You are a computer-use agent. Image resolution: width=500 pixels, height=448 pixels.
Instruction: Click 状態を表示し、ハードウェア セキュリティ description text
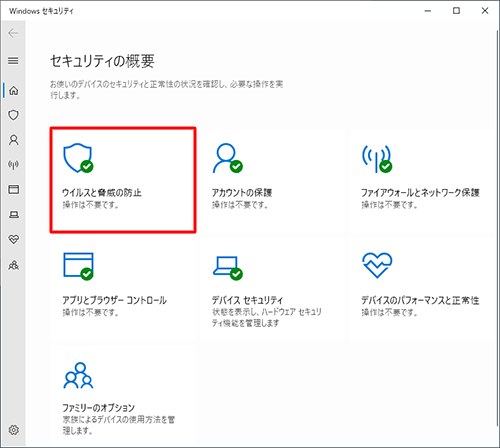tap(267, 317)
